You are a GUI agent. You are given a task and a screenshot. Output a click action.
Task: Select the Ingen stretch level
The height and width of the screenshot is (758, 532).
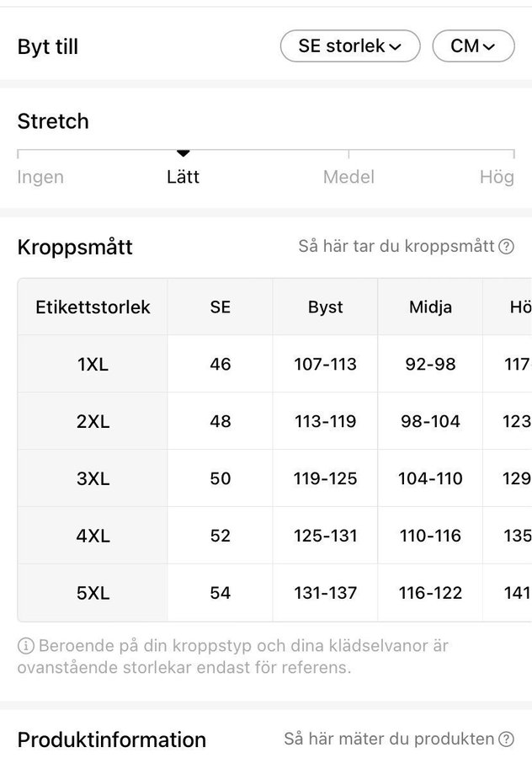tap(40, 177)
